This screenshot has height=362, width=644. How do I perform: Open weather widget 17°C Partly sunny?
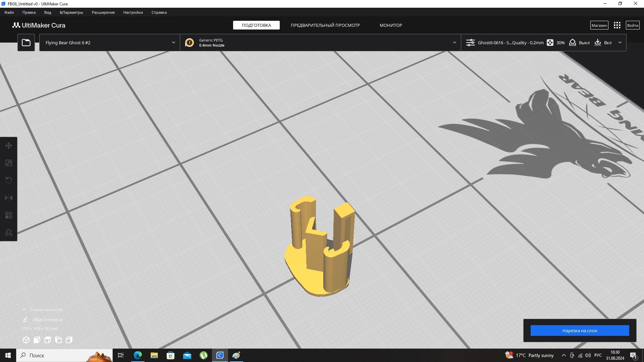coord(529,355)
